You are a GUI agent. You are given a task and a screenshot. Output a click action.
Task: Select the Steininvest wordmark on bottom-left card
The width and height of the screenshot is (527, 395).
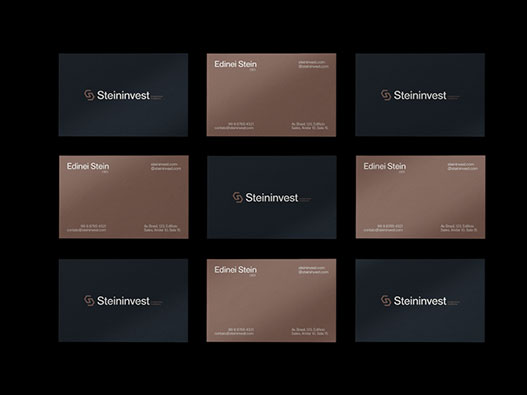[123, 301]
